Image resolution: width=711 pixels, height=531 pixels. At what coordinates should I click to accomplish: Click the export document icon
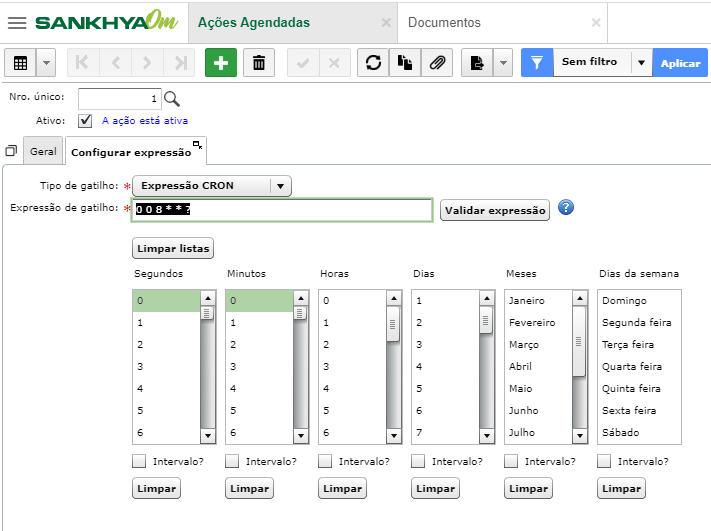click(477, 63)
